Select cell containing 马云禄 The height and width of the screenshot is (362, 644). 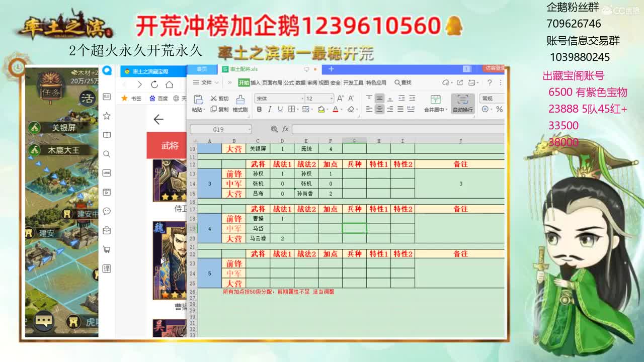(258, 239)
